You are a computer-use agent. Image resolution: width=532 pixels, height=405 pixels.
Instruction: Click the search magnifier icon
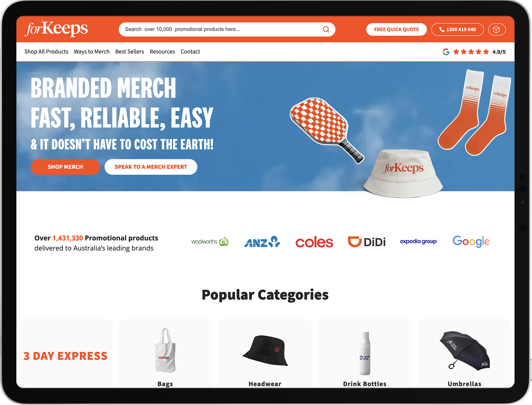pyautogui.click(x=326, y=29)
